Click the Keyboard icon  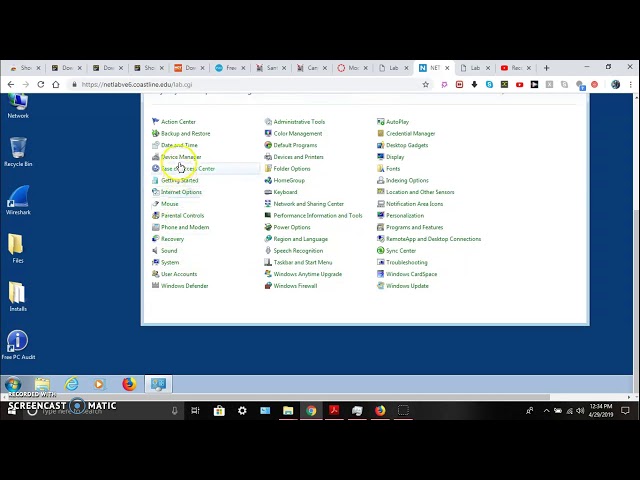click(x=268, y=192)
